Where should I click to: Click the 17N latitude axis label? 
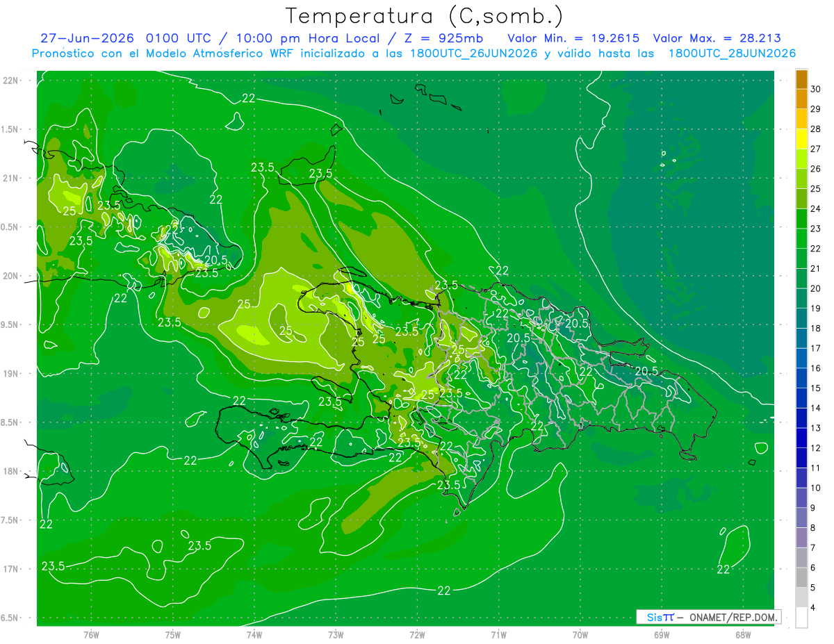10,569
